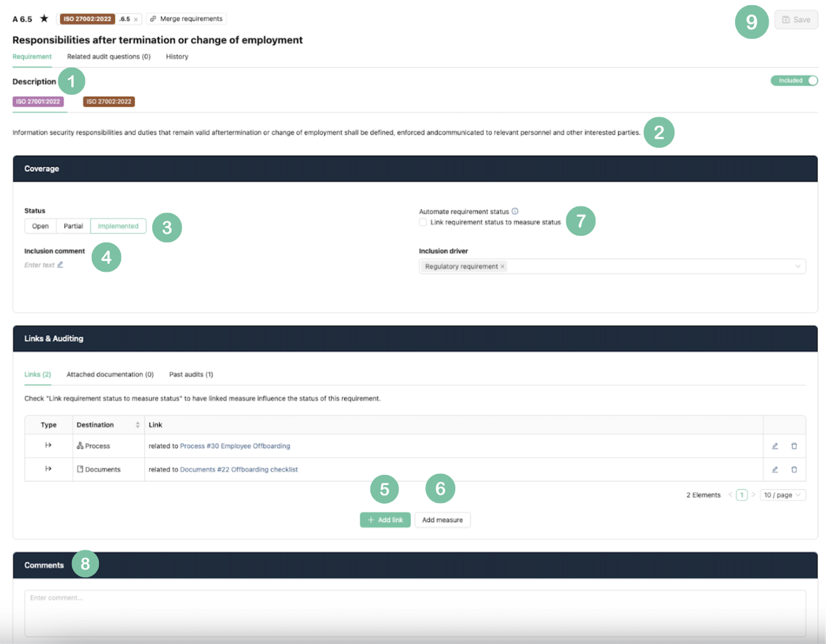This screenshot has height=644, width=826.
Task: Switch to the History tab
Action: [x=177, y=57]
